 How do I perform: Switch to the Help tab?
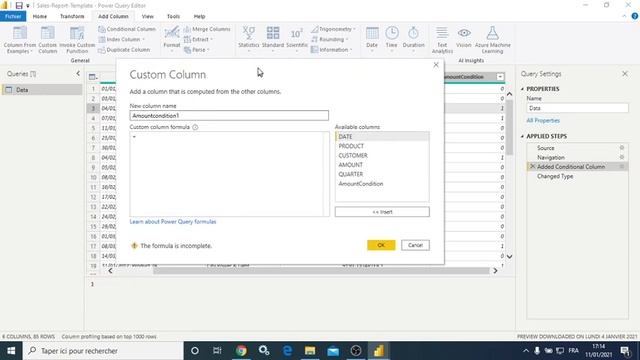(x=199, y=16)
